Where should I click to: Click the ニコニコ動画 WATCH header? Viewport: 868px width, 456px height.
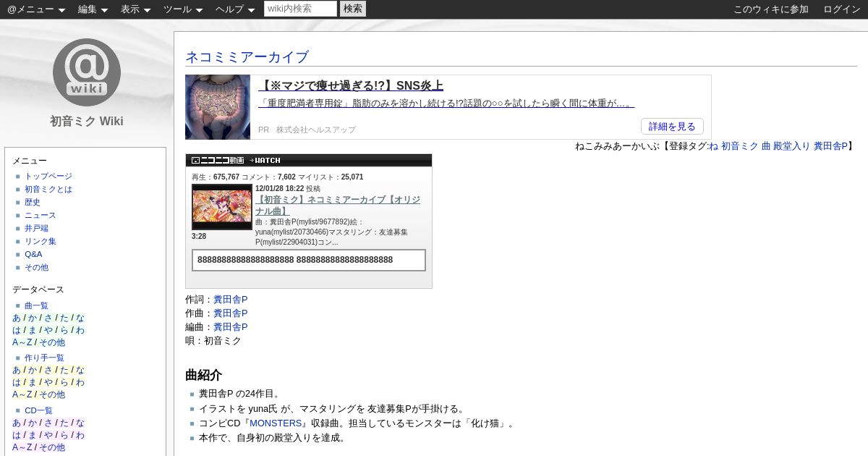click(309, 161)
